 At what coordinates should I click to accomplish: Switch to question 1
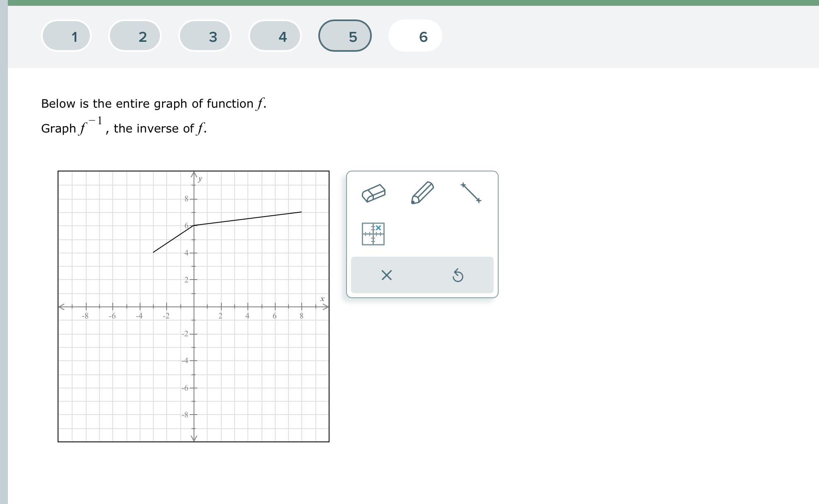pyautogui.click(x=66, y=36)
